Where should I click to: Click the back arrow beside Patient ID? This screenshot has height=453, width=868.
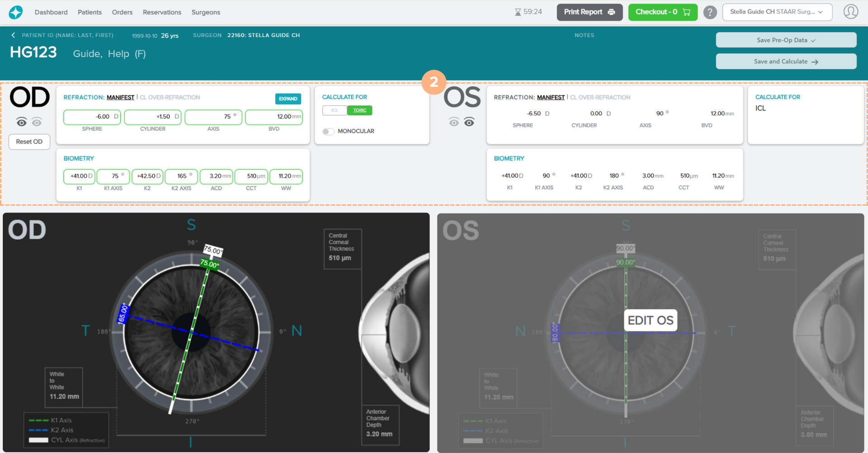pyautogui.click(x=14, y=35)
